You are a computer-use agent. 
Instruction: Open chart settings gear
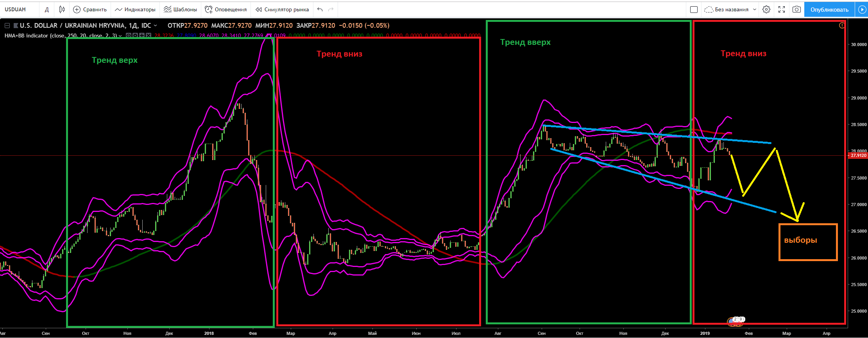[766, 9]
